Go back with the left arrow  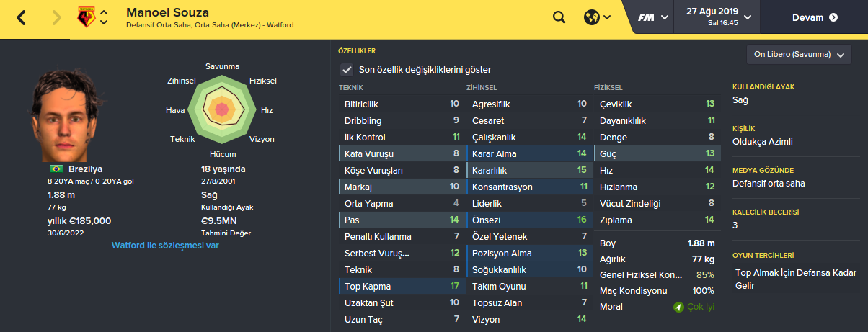(21, 18)
